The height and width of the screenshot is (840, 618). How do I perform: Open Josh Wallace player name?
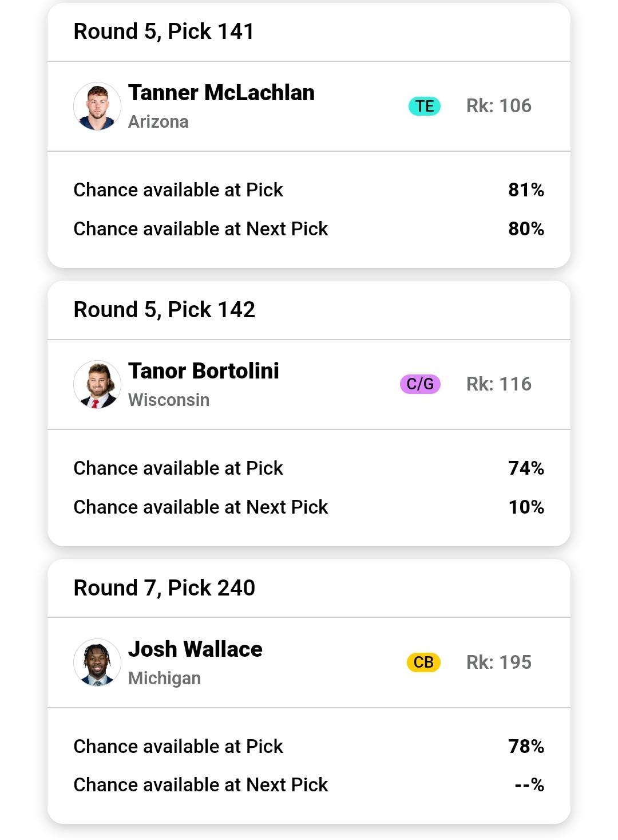[195, 649]
